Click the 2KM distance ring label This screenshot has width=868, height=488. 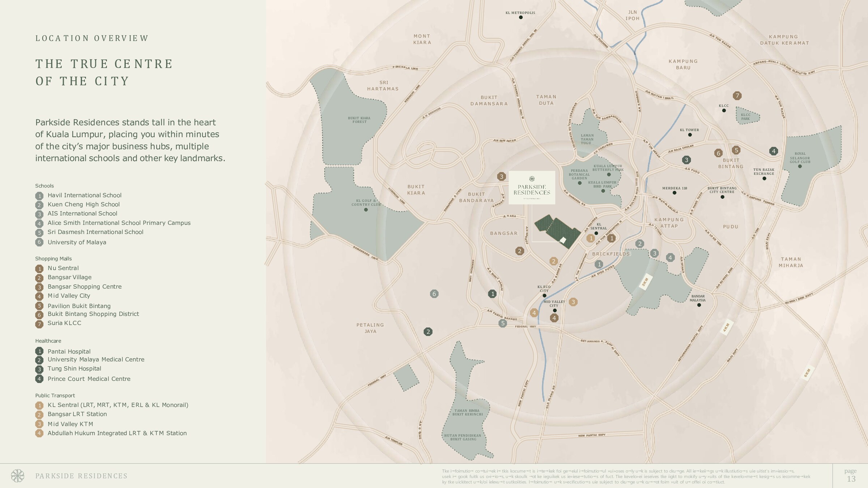click(645, 282)
